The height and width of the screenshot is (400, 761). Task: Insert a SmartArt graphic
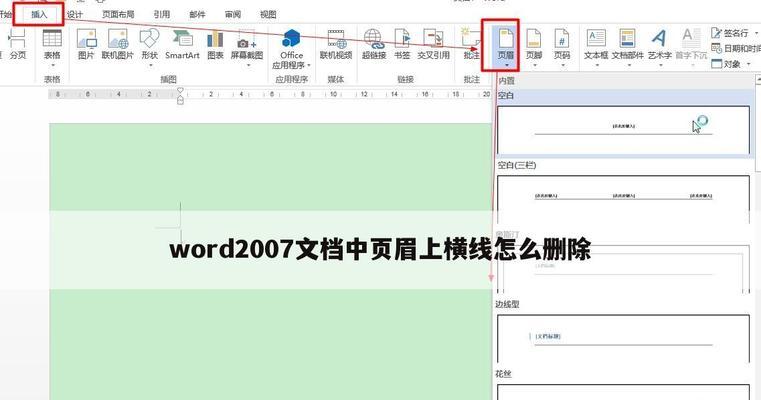point(182,44)
